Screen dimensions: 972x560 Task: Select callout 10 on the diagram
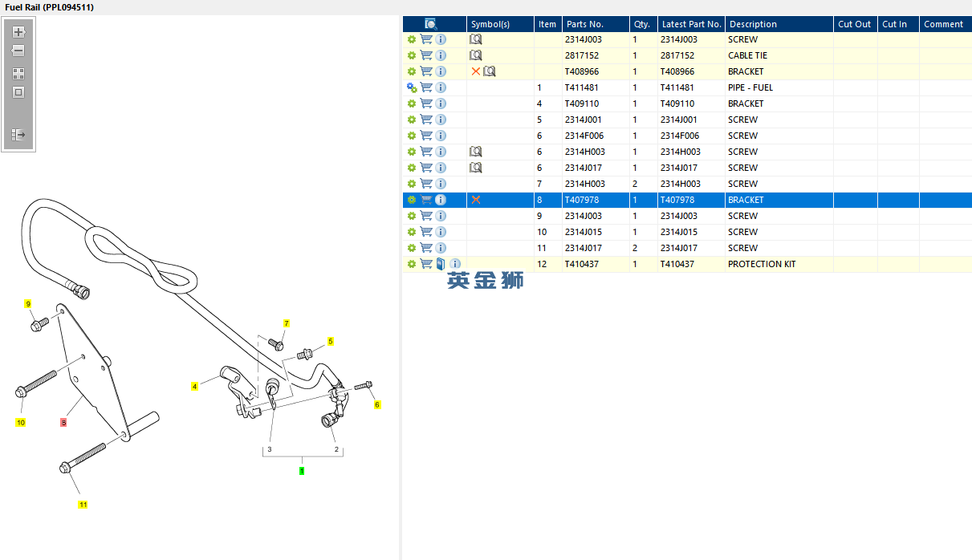tap(21, 422)
